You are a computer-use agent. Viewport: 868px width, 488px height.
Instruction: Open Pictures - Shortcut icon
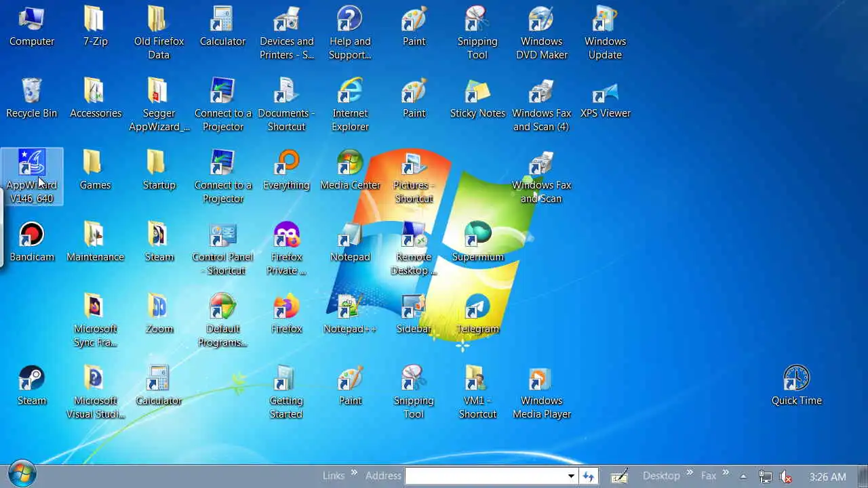[414, 178]
